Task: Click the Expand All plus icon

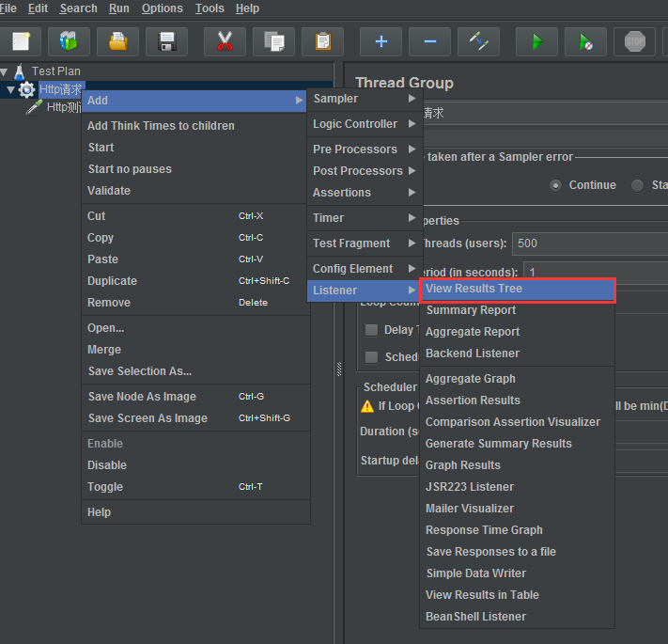Action: [381, 41]
